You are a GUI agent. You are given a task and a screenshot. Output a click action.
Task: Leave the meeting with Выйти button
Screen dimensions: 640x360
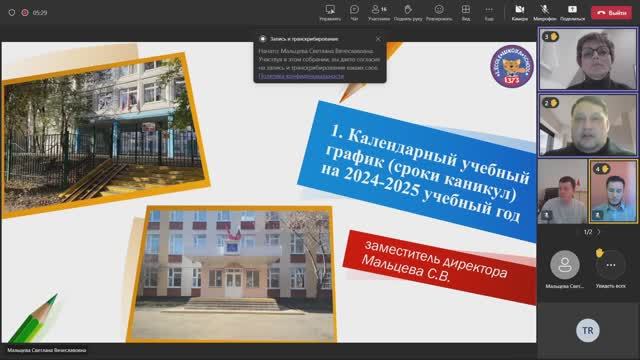click(611, 13)
